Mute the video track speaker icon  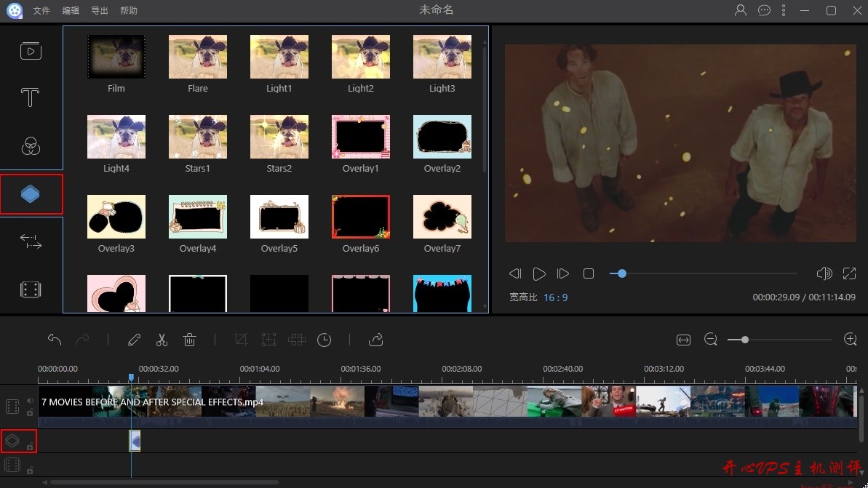pyautogui.click(x=30, y=401)
